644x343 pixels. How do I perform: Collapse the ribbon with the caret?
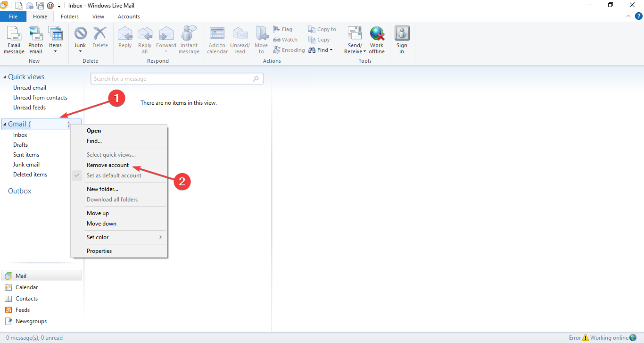628,16
